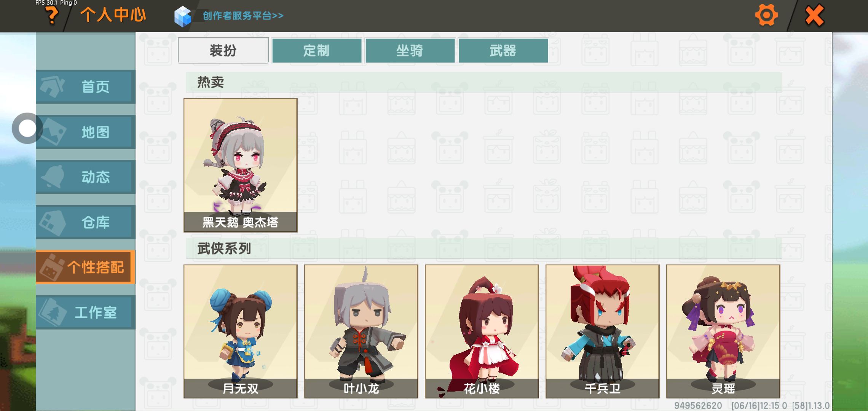Switch to the 坐骑 tab
Viewport: 868px width, 411px height.
pos(410,51)
